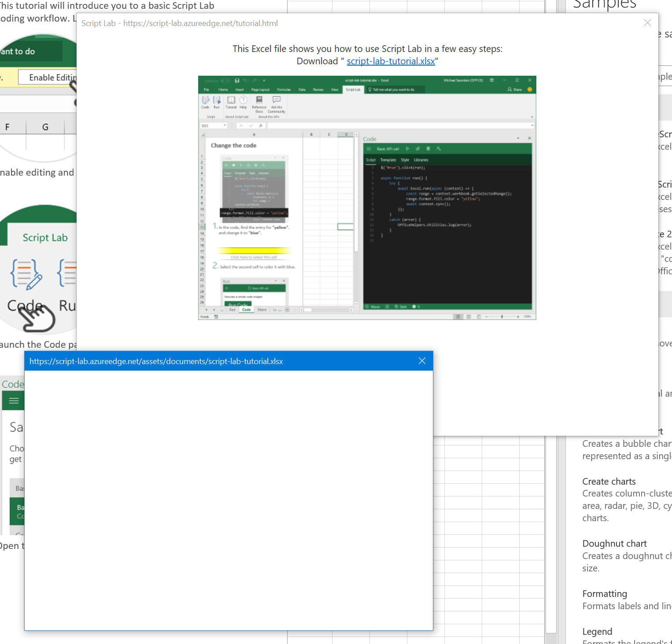The width and height of the screenshot is (672, 644).
Task: Open the script-lab-tutorial.xlsx download link
Action: tap(391, 61)
